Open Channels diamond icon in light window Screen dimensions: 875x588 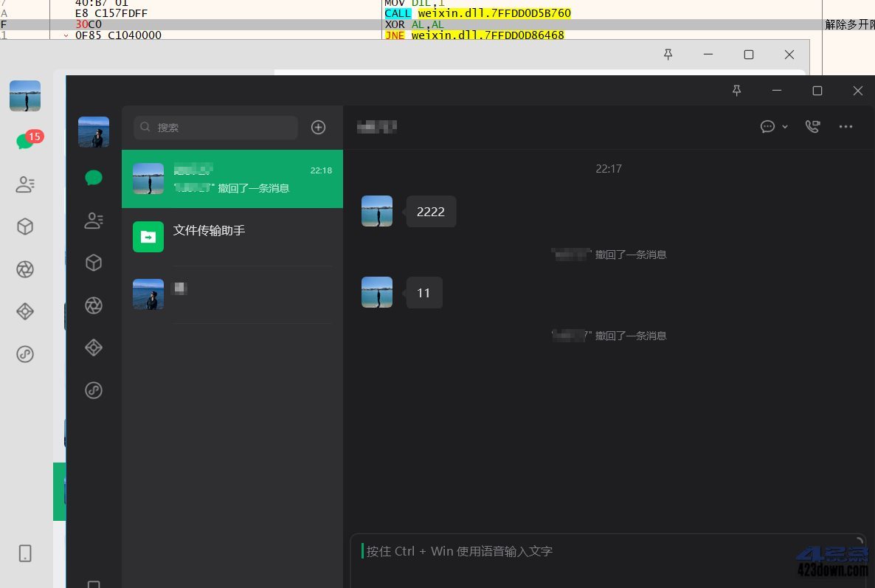[25, 311]
